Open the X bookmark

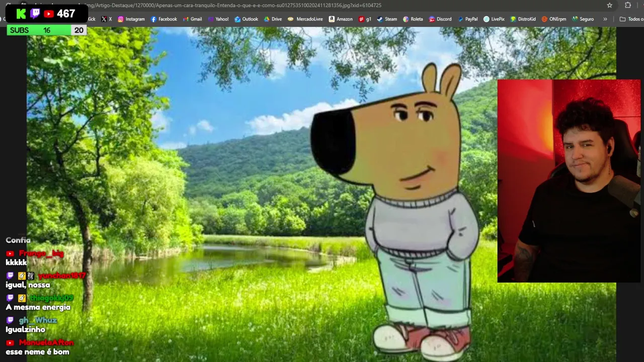pos(106,19)
